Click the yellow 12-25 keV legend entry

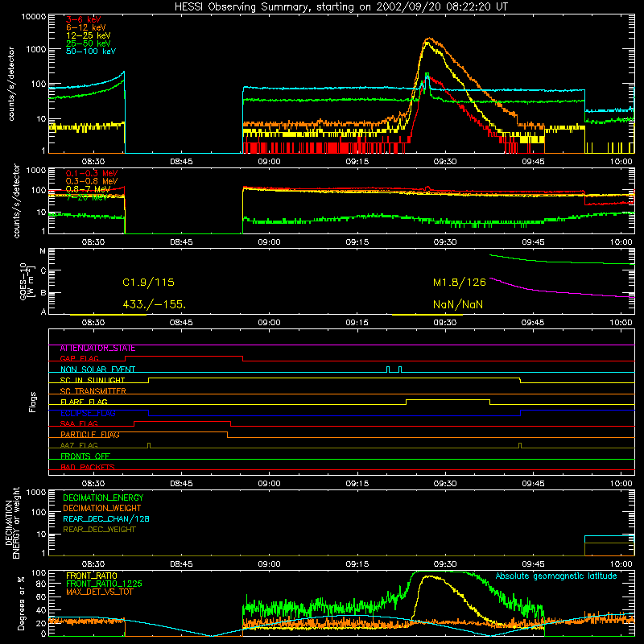[x=89, y=35]
